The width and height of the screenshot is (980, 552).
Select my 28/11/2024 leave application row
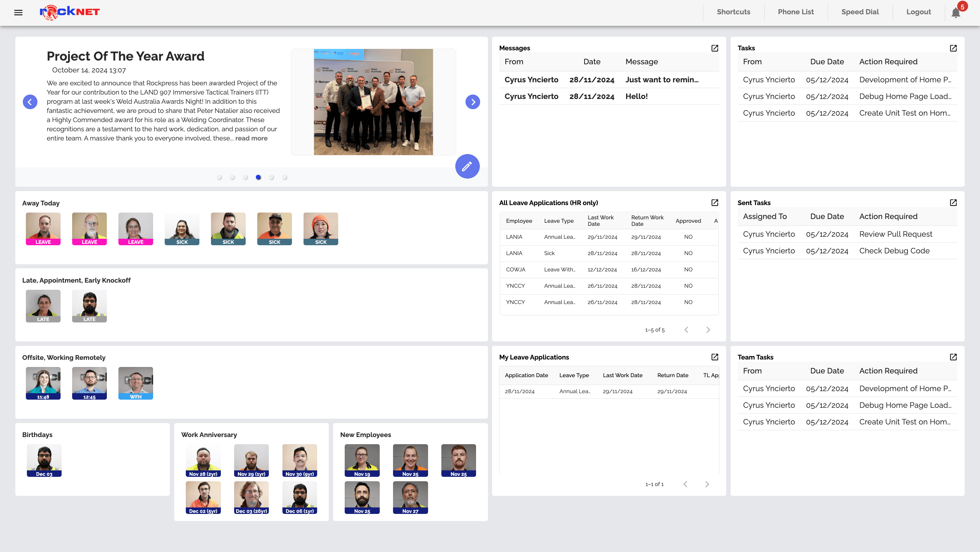click(609, 391)
